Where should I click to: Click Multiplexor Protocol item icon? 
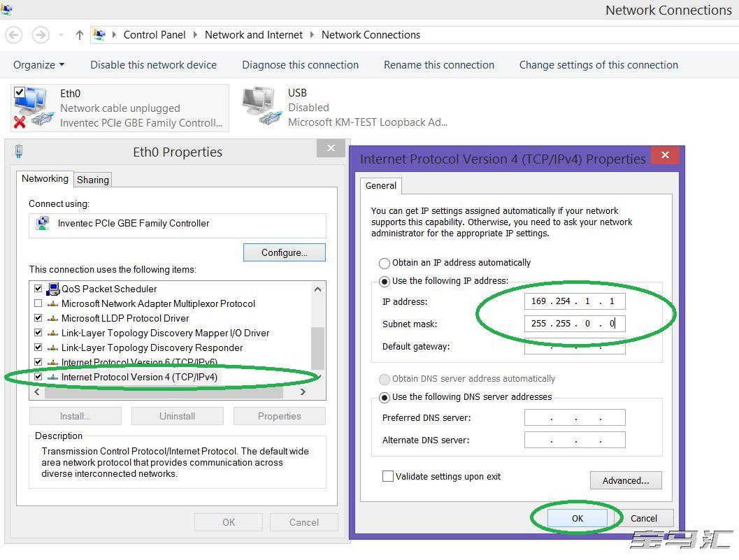(53, 303)
